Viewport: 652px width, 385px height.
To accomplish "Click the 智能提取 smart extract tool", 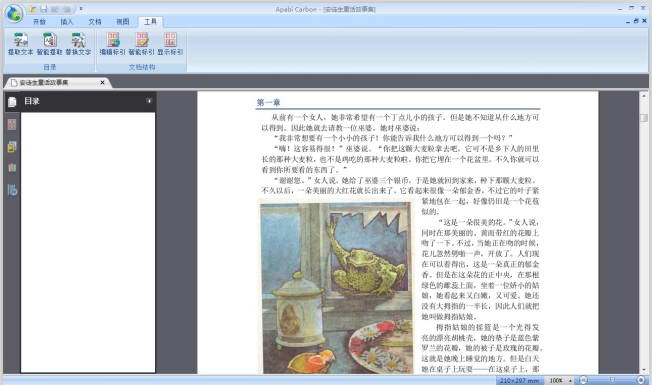I will (x=49, y=44).
